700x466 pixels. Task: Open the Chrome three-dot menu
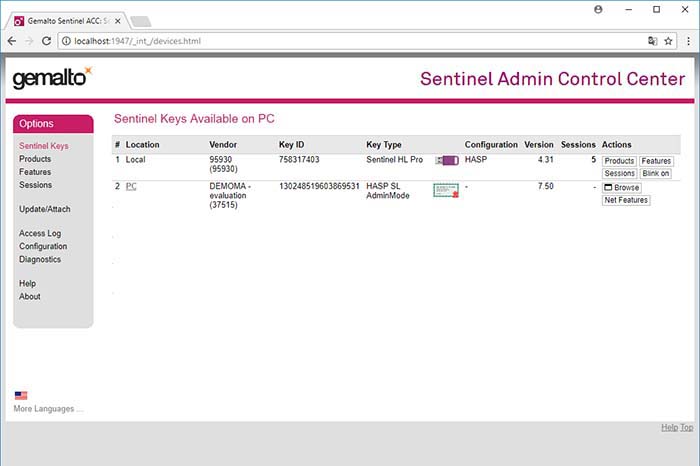click(x=688, y=41)
